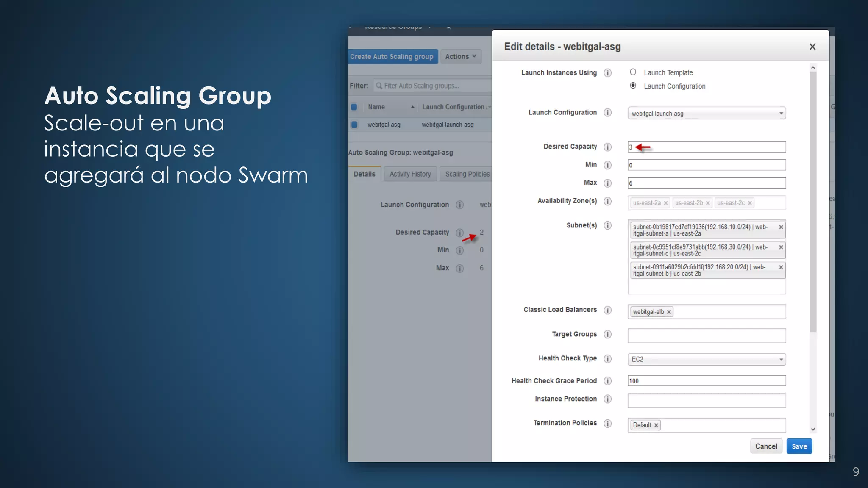The image size is (868, 488).
Task: Show info for Classic Load Balancers
Action: point(607,310)
